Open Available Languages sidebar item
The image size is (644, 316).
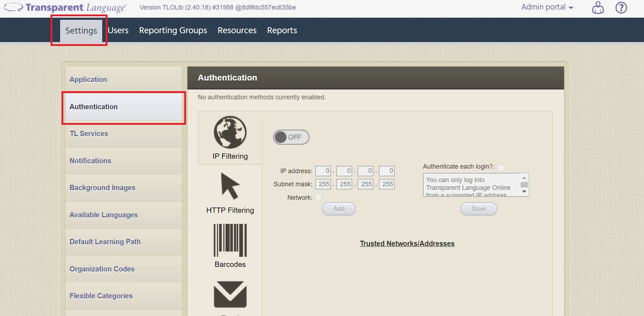click(x=124, y=215)
